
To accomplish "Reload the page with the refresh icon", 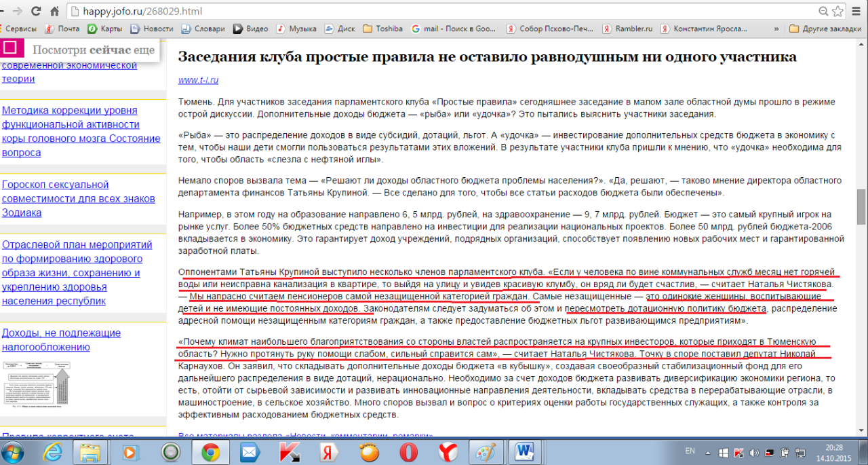I will pyautogui.click(x=37, y=11).
